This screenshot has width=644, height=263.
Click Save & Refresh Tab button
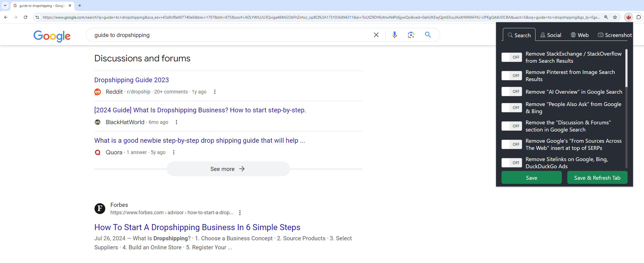[x=597, y=178]
